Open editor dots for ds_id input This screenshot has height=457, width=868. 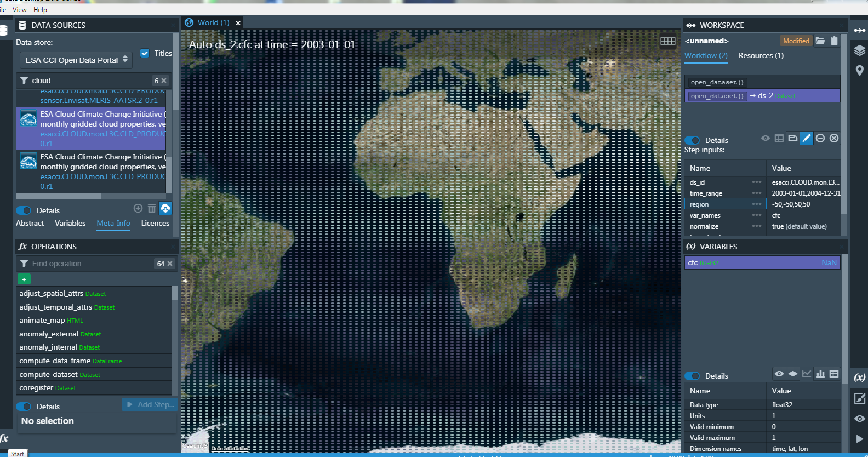click(757, 182)
